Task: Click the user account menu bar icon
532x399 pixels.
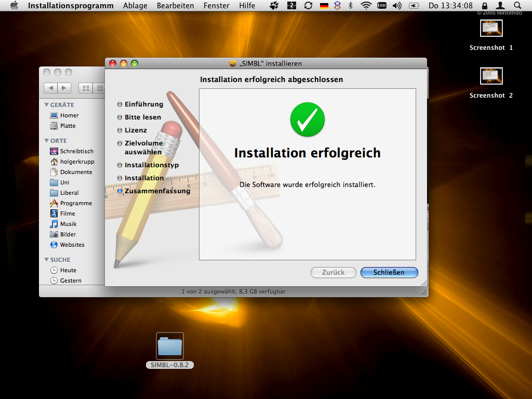Action: tap(500, 5)
